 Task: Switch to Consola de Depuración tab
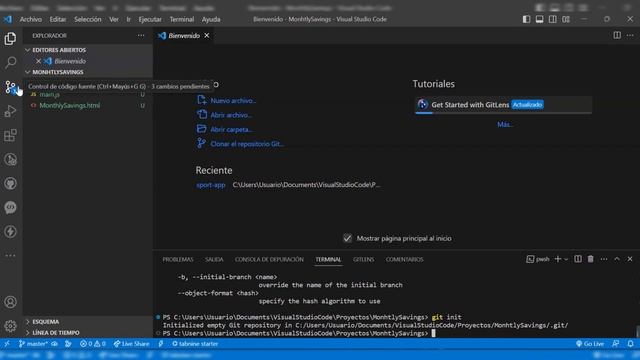(x=269, y=260)
